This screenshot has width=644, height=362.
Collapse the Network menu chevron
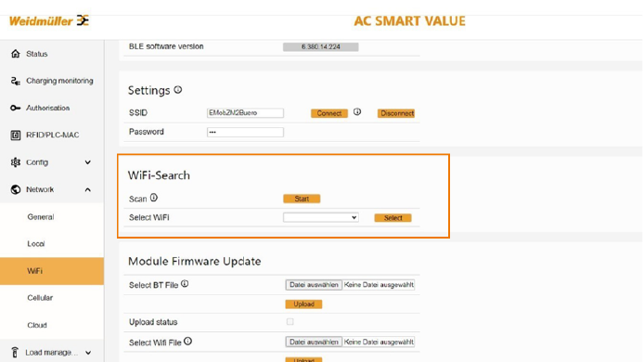point(88,189)
